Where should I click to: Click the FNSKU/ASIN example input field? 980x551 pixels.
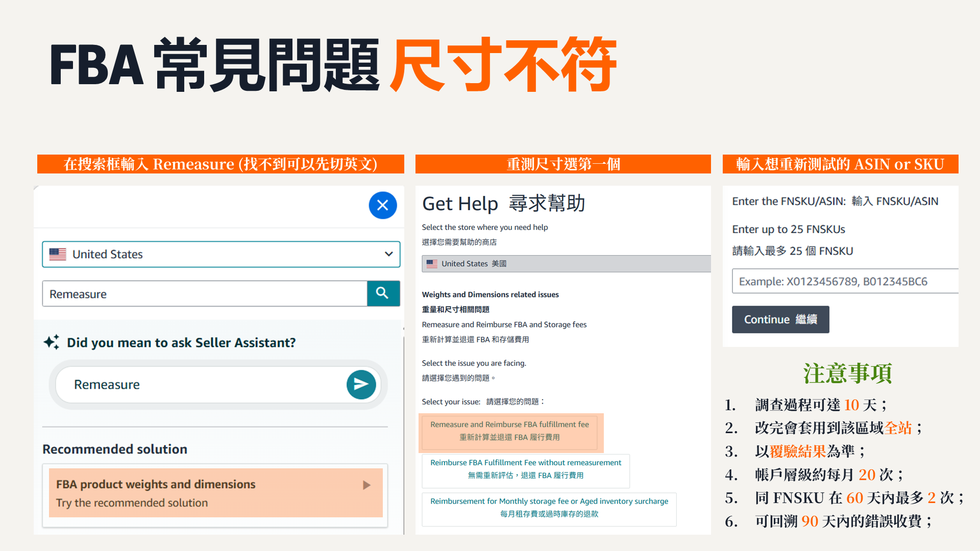coord(845,281)
